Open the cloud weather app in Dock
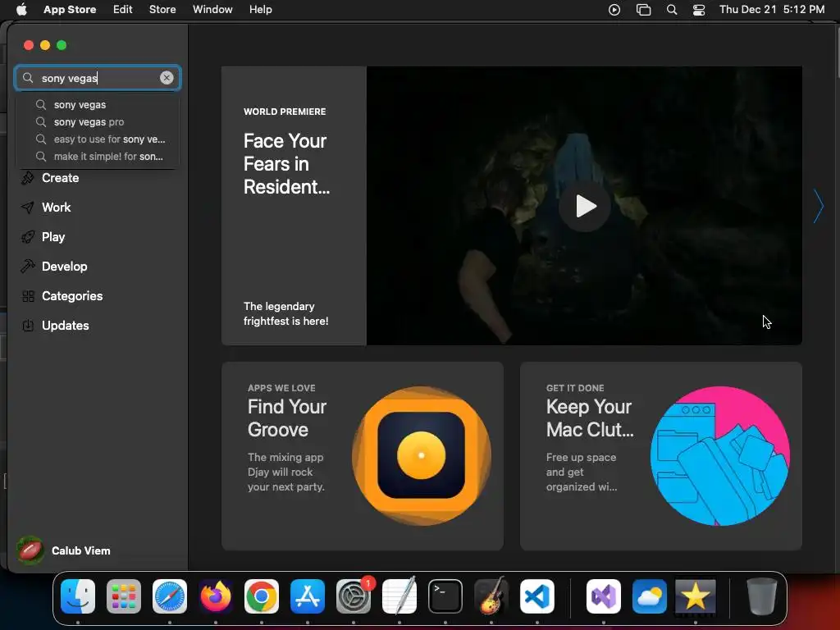The image size is (840, 630). click(x=650, y=596)
